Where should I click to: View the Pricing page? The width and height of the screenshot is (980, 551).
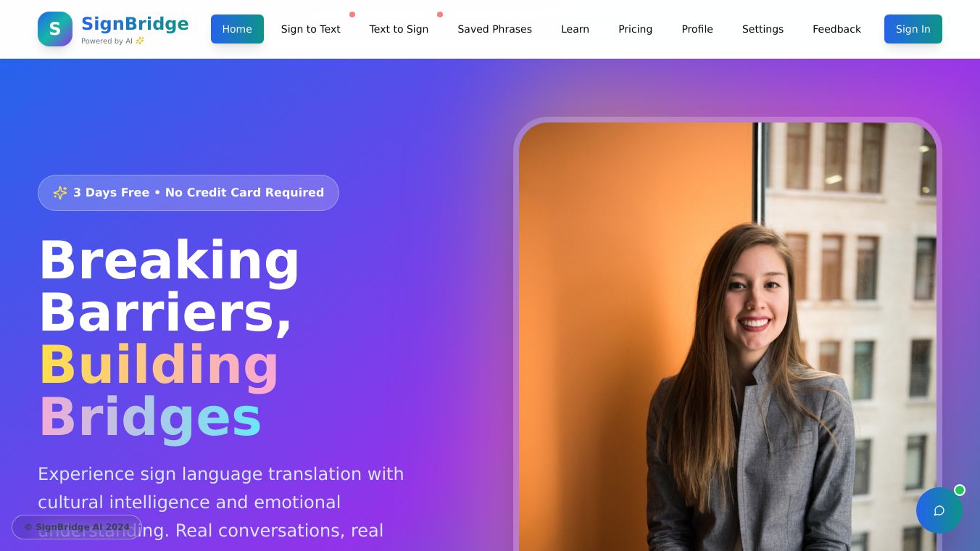click(635, 29)
